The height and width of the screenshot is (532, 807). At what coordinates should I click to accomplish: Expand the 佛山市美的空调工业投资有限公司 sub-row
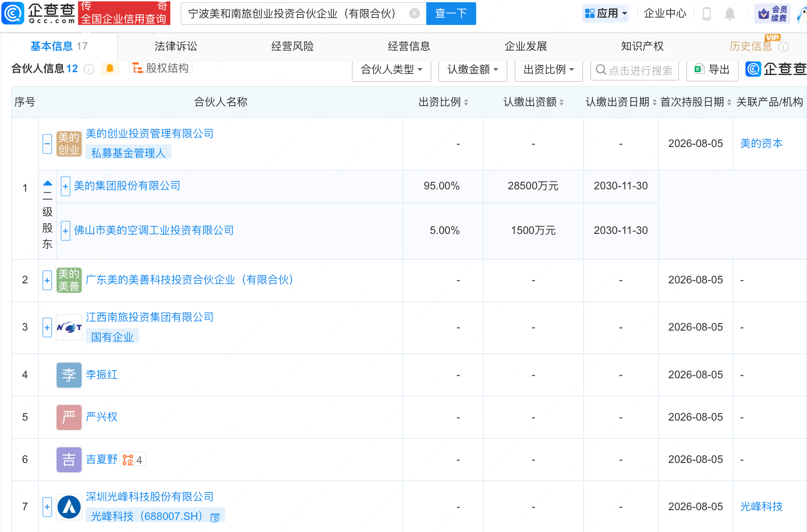click(66, 231)
